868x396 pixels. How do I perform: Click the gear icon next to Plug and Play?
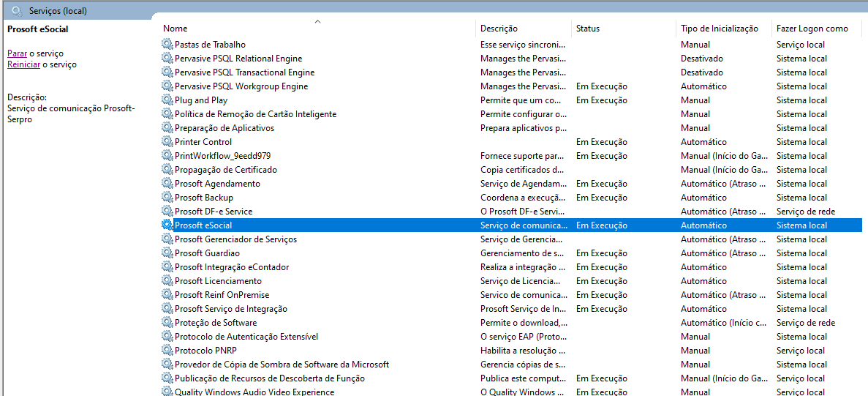(x=167, y=100)
